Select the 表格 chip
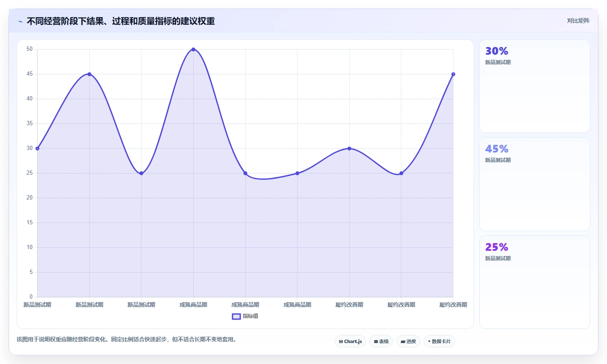The width and height of the screenshot is (607, 364). point(381,341)
